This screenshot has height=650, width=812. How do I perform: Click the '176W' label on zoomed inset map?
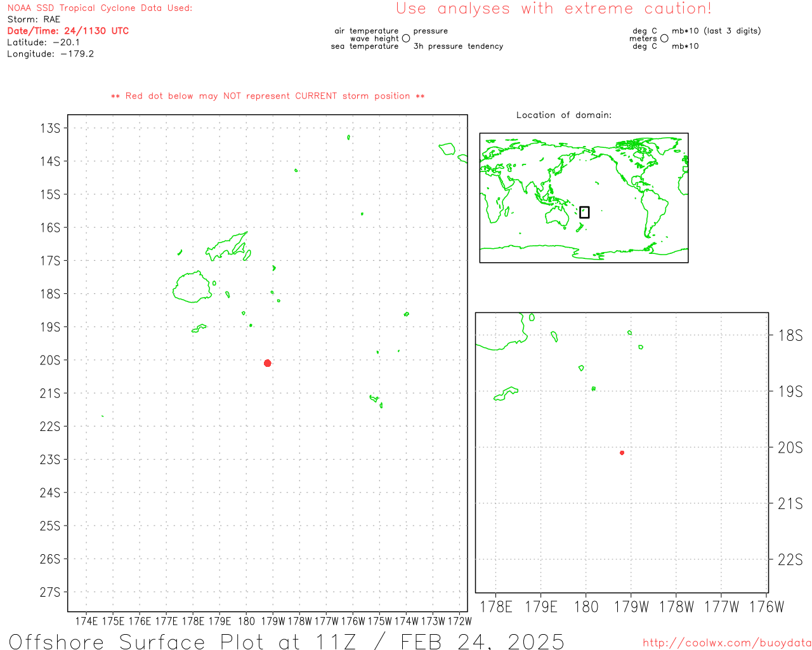[x=767, y=607]
